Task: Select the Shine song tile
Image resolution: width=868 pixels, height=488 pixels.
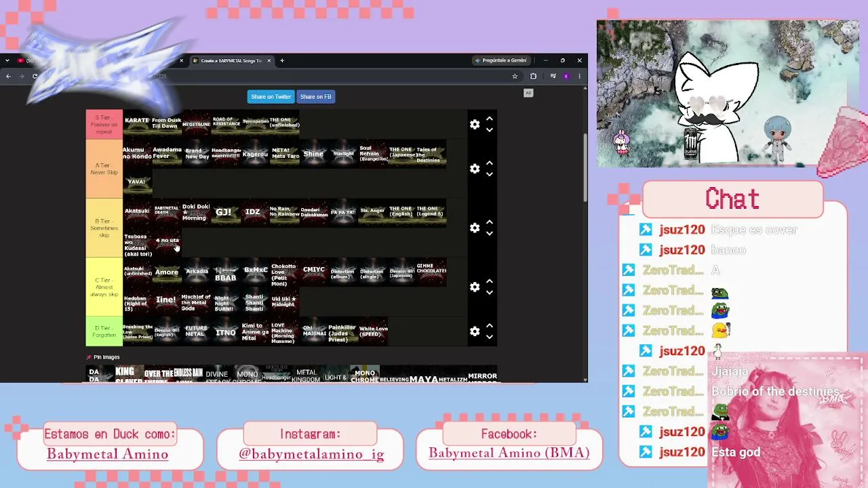Action: [x=313, y=153]
